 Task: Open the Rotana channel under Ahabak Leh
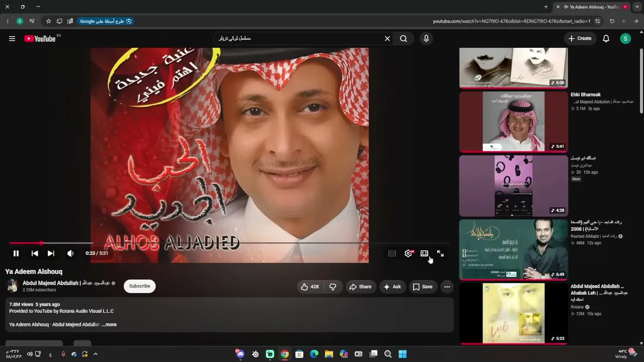point(577,307)
